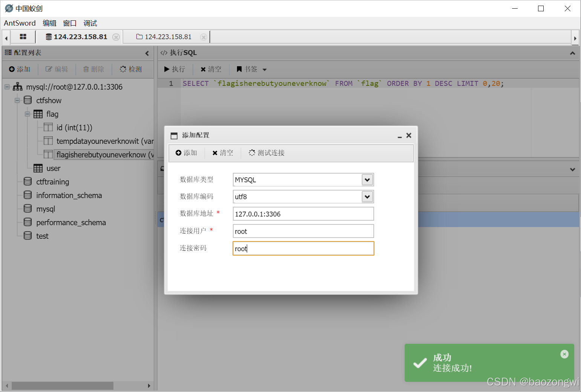The image size is (581, 392).
Task: Select the flag table icon
Action: (38, 114)
